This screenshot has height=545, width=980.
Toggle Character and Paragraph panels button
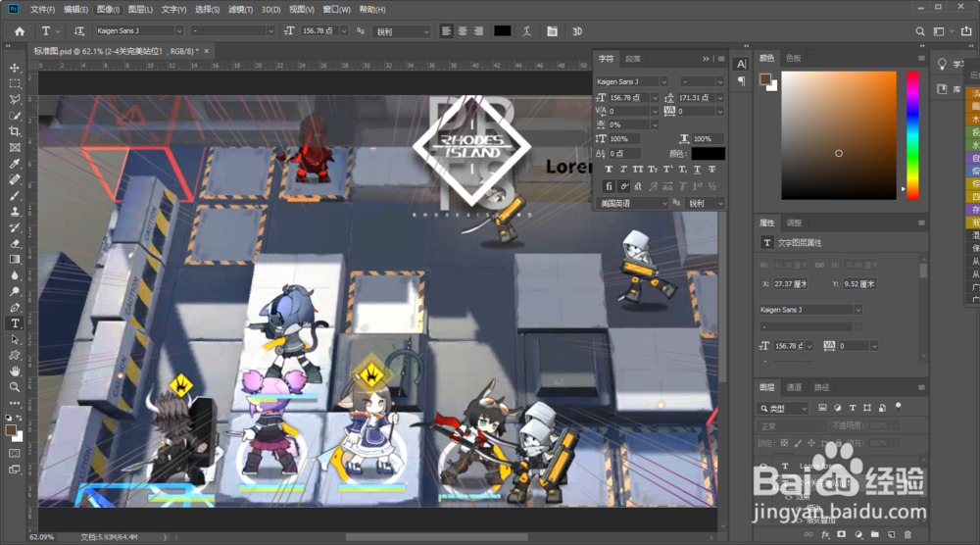(552, 31)
